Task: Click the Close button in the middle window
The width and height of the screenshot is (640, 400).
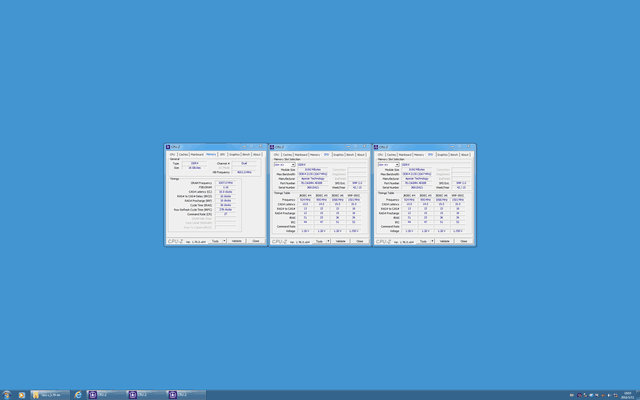Action: click(x=360, y=241)
